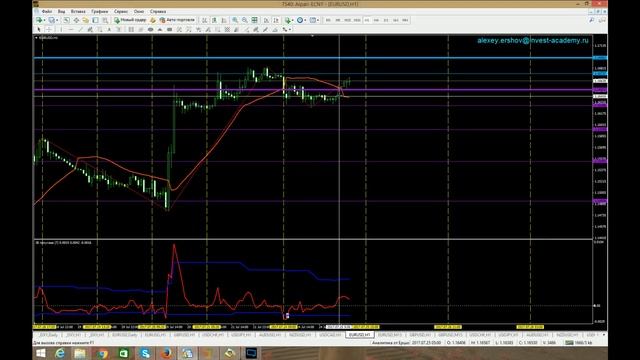The height and width of the screenshot is (360, 640).
Task: Toggle the Navigator panel
Action: [x=85, y=20]
